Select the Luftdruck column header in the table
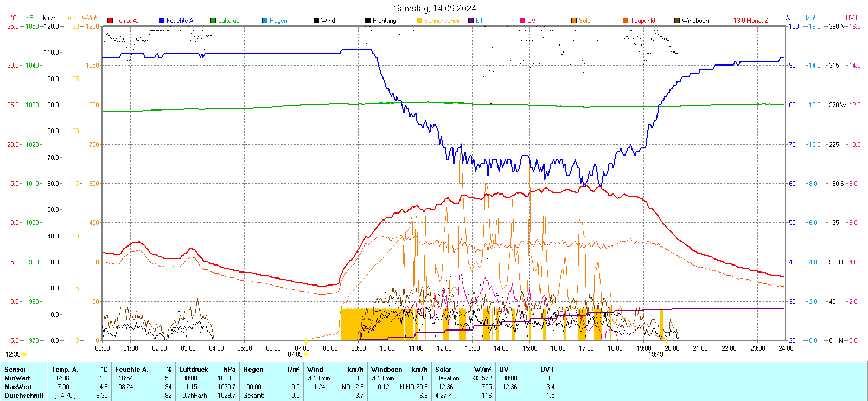868x401 pixels. pos(194,370)
